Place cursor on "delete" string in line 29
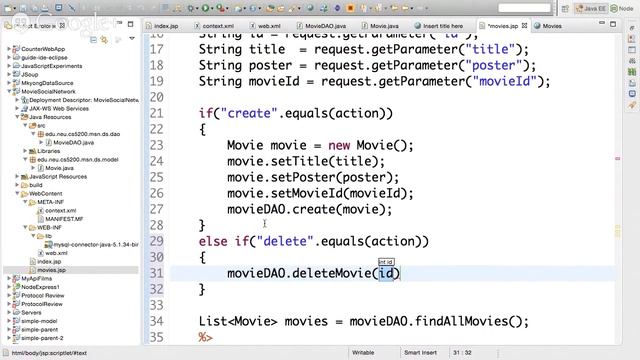This screenshot has width=640, height=360. (x=285, y=241)
